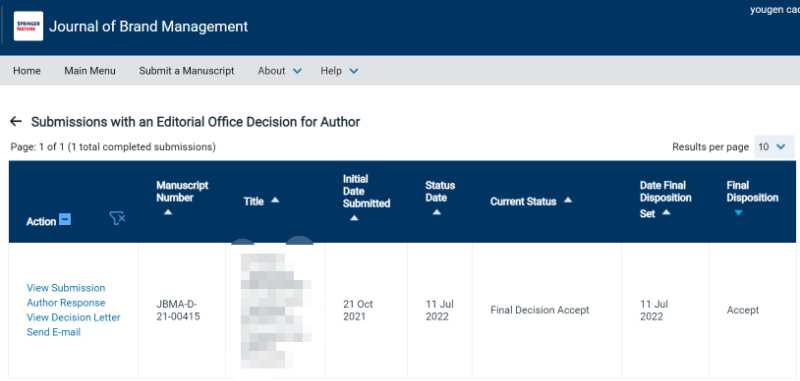Sort by Initial Date Submitted arrow
Viewport: 800px width, 381px height.
(354, 218)
